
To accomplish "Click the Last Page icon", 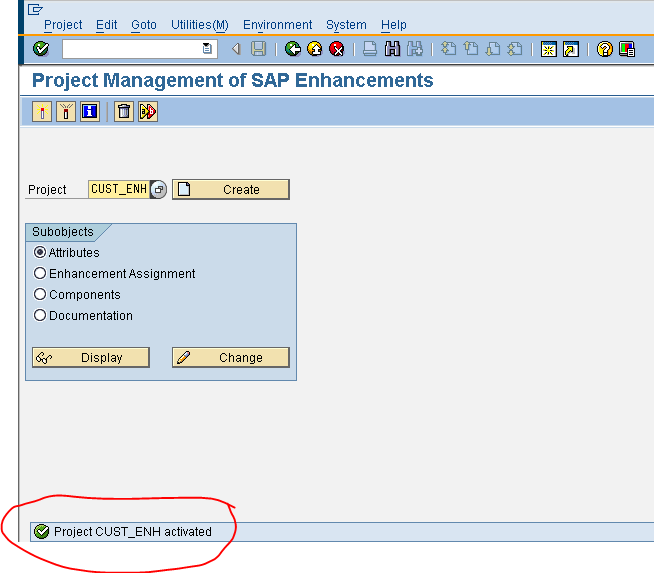I will point(515,49).
